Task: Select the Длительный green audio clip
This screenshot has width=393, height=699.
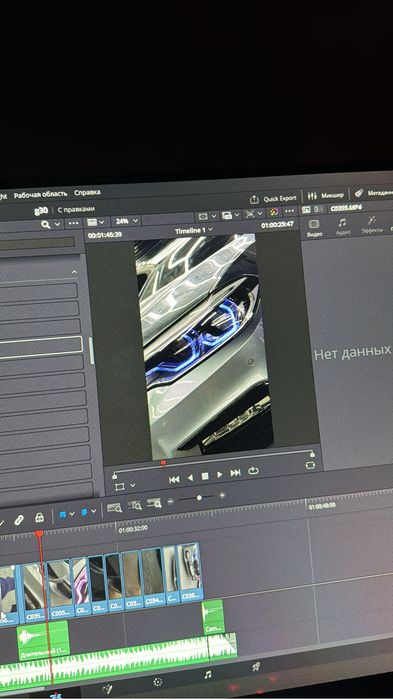Action: [x=43, y=641]
